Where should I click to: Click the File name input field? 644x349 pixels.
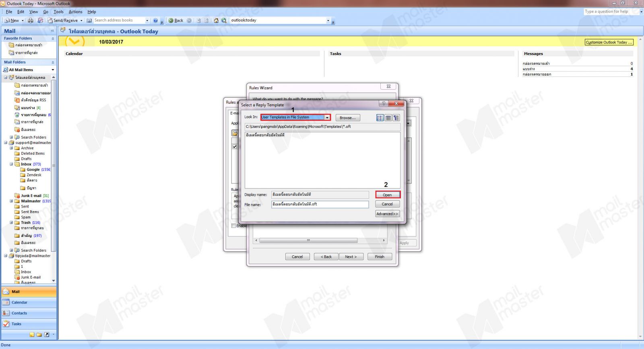320,204
